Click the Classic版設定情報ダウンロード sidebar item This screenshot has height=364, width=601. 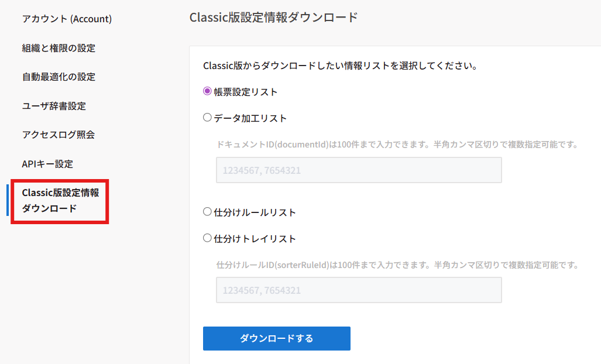click(x=60, y=201)
